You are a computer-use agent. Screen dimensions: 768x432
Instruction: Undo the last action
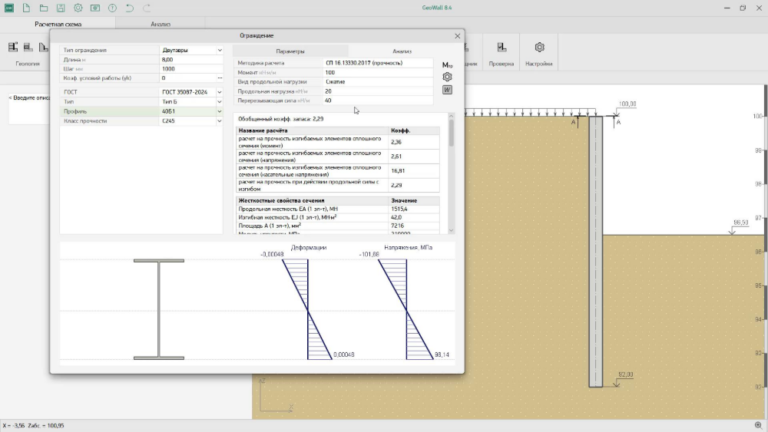coord(129,8)
